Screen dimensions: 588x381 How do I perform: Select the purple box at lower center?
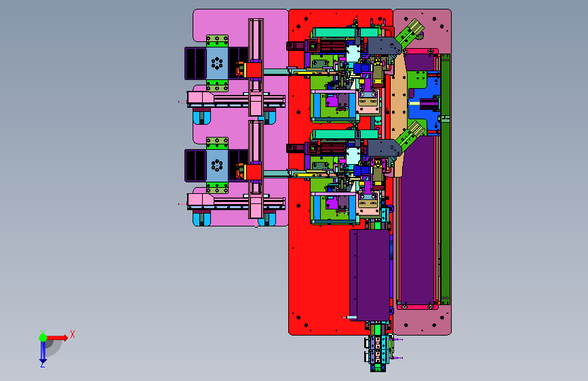coord(370,275)
